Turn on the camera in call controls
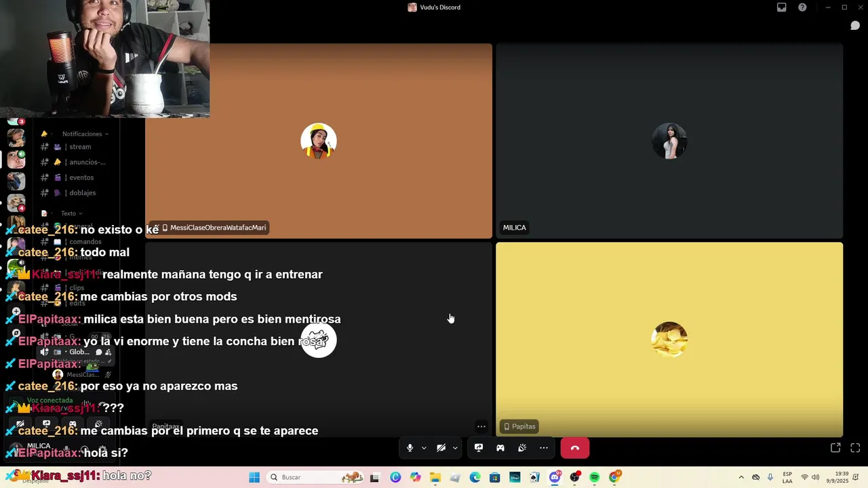This screenshot has width=868, height=488. pyautogui.click(x=441, y=448)
